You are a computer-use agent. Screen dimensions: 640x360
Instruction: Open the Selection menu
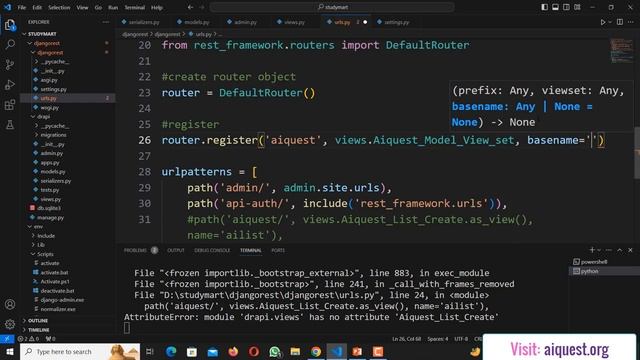(x=59, y=7)
